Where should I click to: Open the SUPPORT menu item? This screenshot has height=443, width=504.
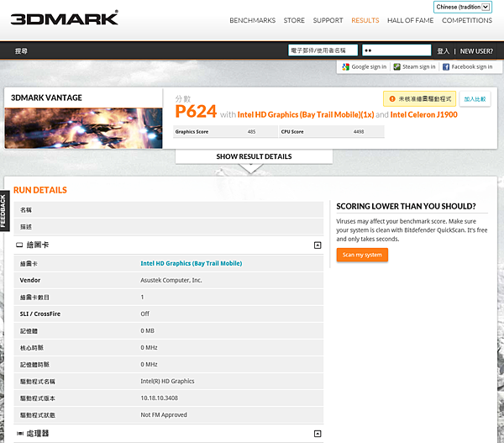(x=328, y=20)
